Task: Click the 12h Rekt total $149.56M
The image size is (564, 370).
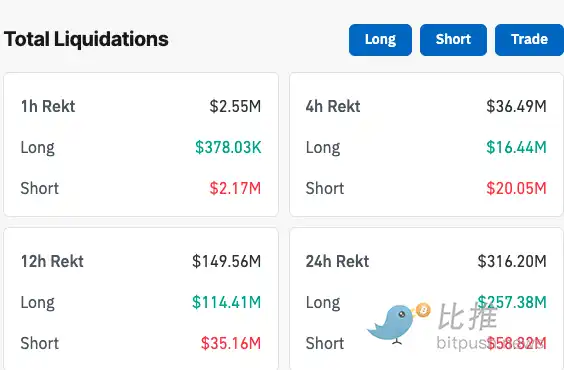Action: [227, 261]
